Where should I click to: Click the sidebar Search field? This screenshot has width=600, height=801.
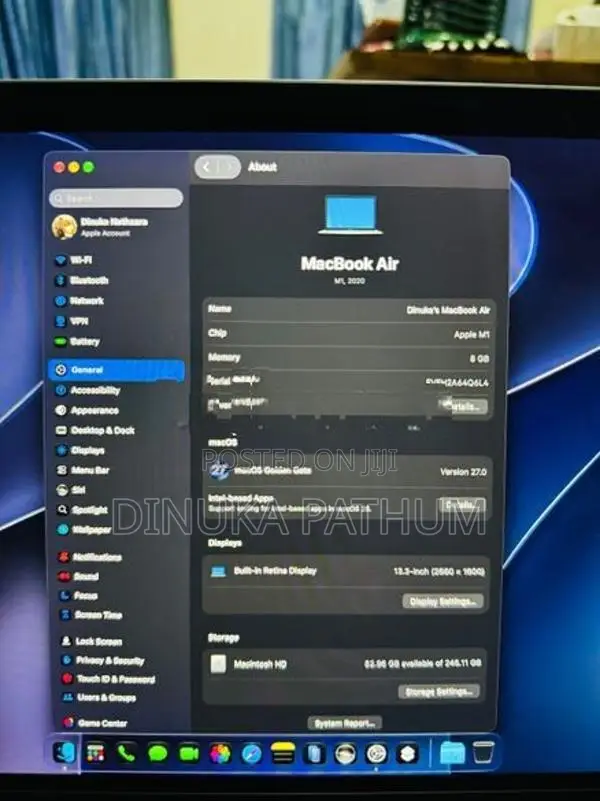[116, 198]
